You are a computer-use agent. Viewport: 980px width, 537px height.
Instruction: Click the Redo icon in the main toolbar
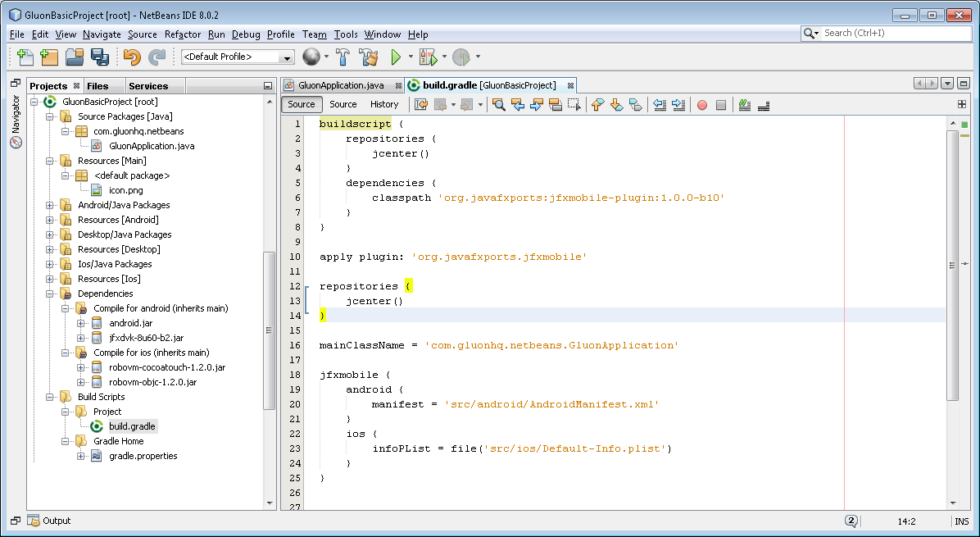[157, 57]
